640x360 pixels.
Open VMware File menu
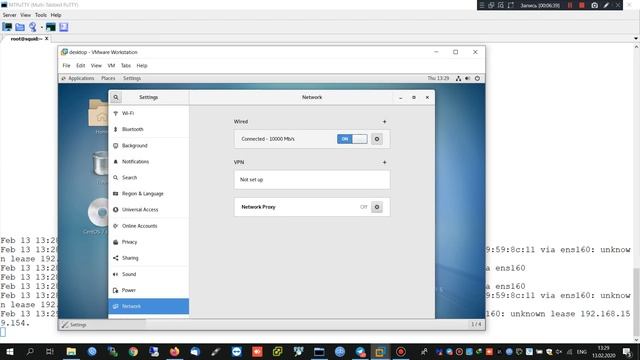67,66
